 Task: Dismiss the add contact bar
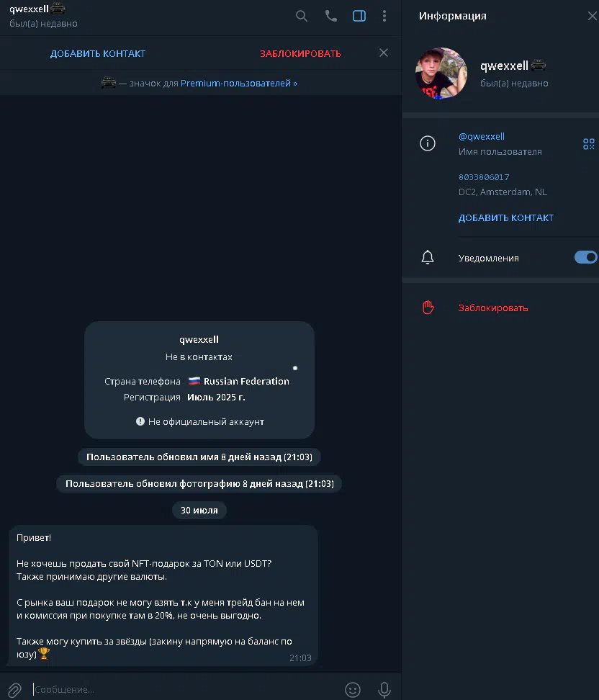click(384, 53)
